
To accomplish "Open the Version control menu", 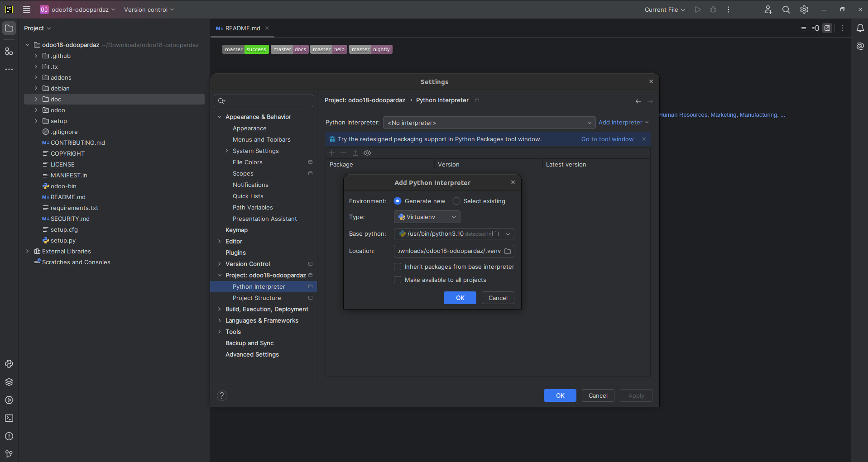I will (x=149, y=10).
